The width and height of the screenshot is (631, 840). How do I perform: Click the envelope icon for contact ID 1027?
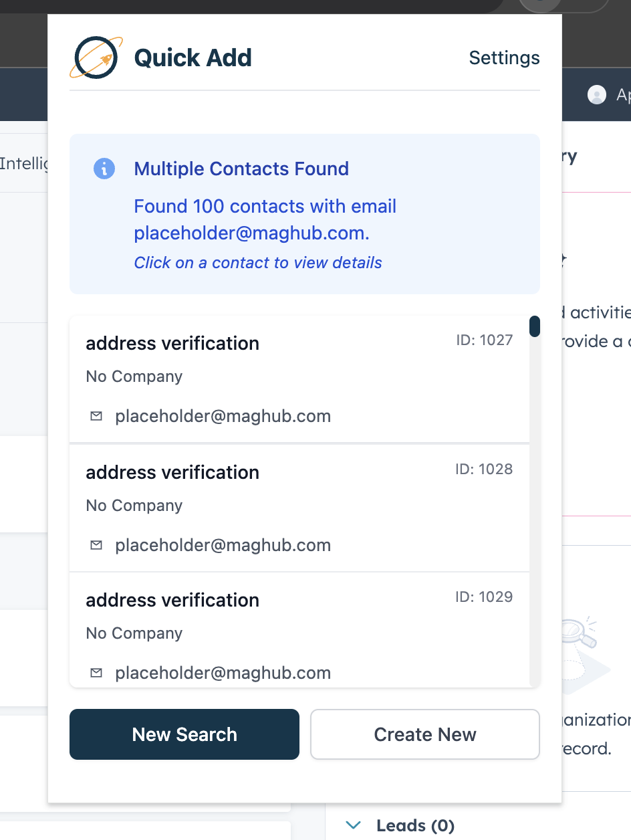[96, 417]
